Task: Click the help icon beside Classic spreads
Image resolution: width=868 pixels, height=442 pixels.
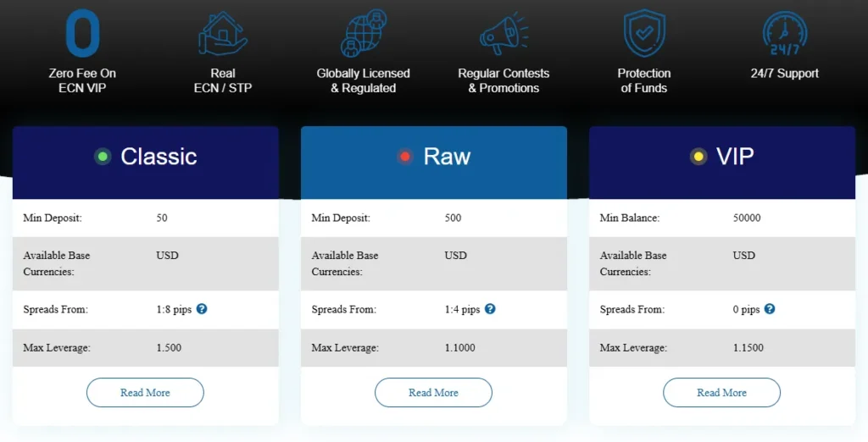Action: (x=202, y=309)
